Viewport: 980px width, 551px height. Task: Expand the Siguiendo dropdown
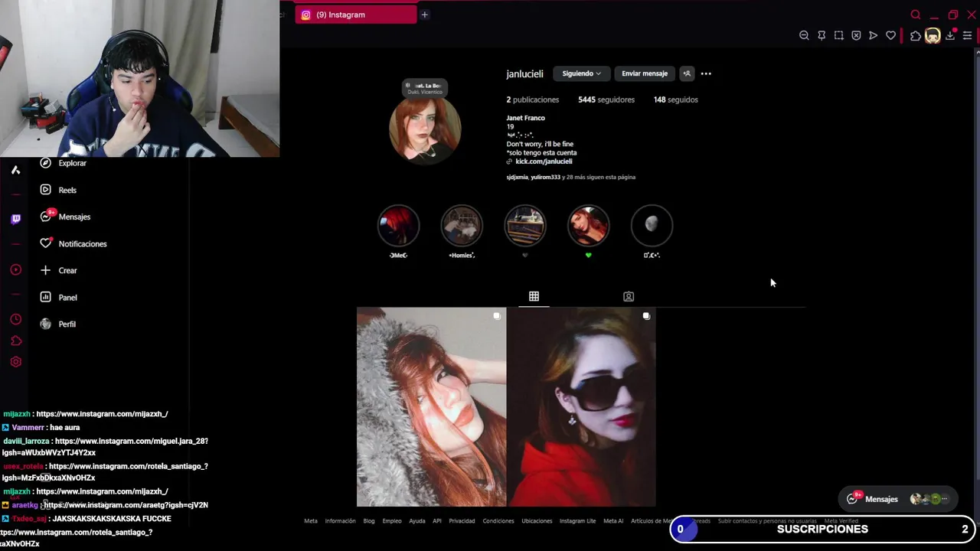(x=581, y=73)
